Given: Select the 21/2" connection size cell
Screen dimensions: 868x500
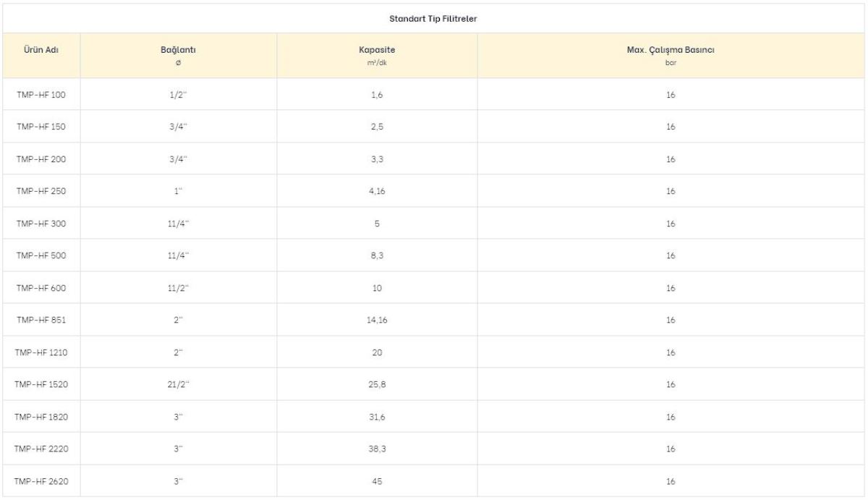Looking at the screenshot, I should click(178, 384).
